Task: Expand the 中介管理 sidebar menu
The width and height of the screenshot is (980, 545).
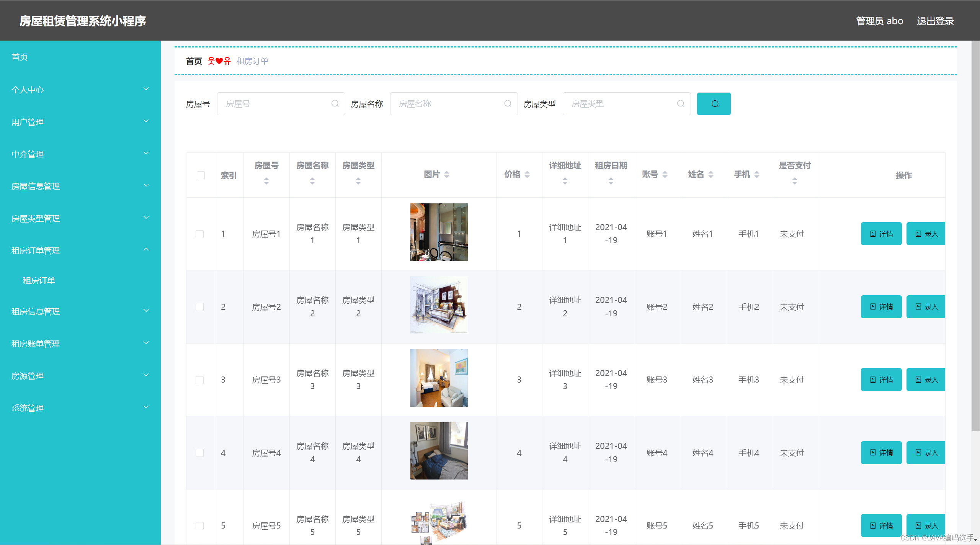Action: click(80, 154)
